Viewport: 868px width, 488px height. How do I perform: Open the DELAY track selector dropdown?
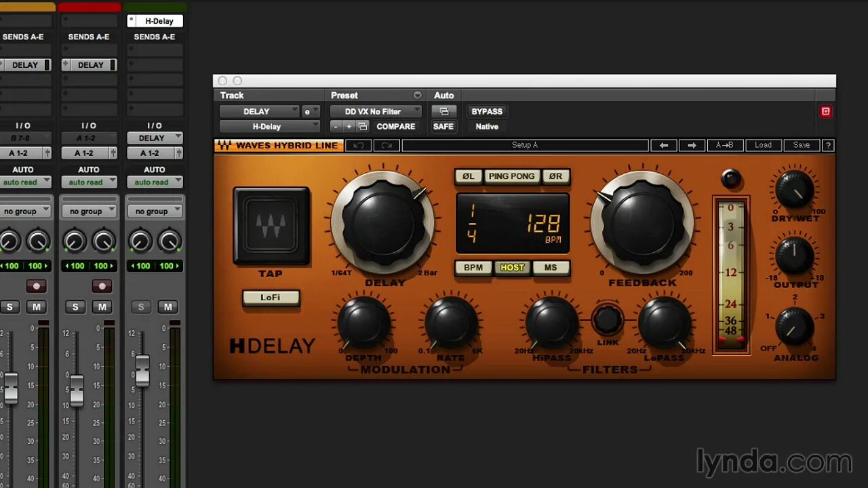tap(259, 112)
